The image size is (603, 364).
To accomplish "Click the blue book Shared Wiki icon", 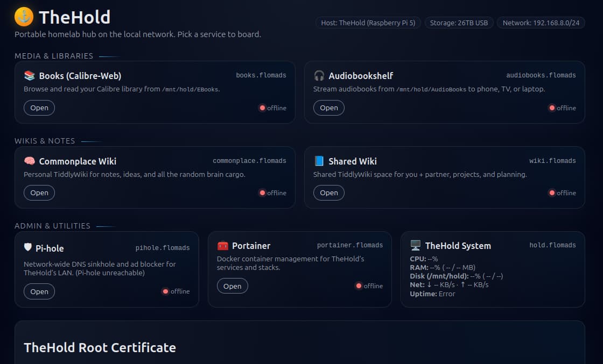I will click(319, 161).
